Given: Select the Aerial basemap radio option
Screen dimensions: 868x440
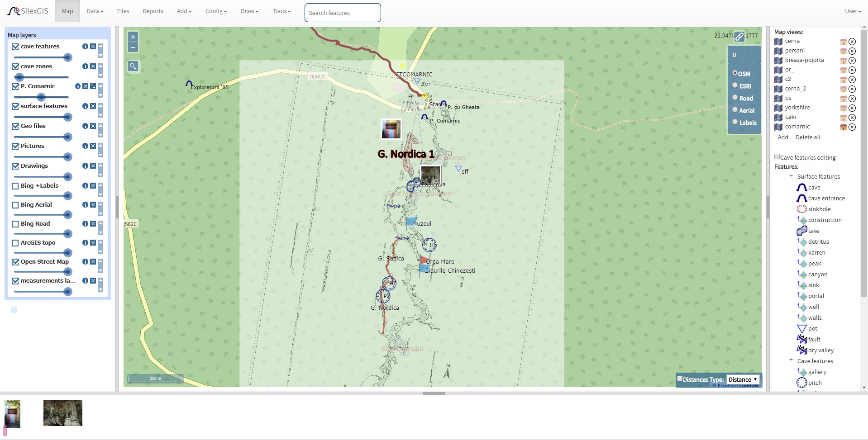Looking at the screenshot, I should coord(735,109).
